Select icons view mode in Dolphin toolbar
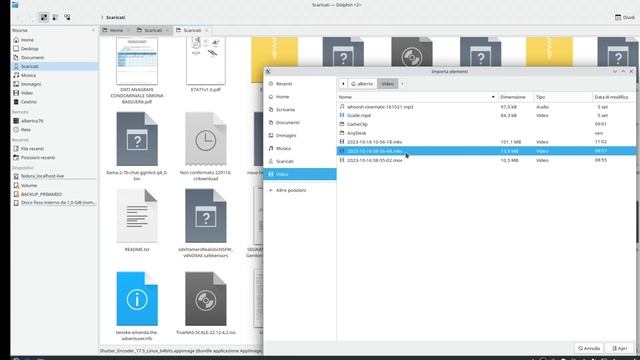The width and height of the screenshot is (640, 360). coord(44,17)
